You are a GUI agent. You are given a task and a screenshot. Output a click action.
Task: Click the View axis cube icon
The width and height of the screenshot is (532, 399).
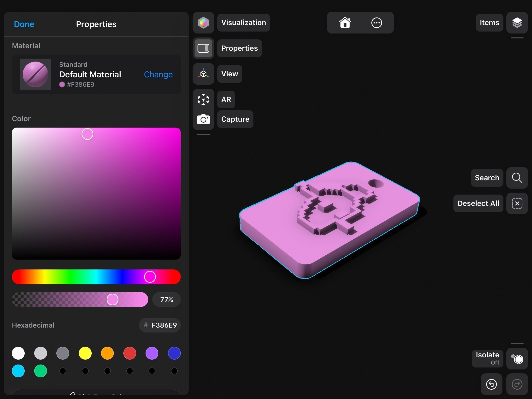click(203, 74)
